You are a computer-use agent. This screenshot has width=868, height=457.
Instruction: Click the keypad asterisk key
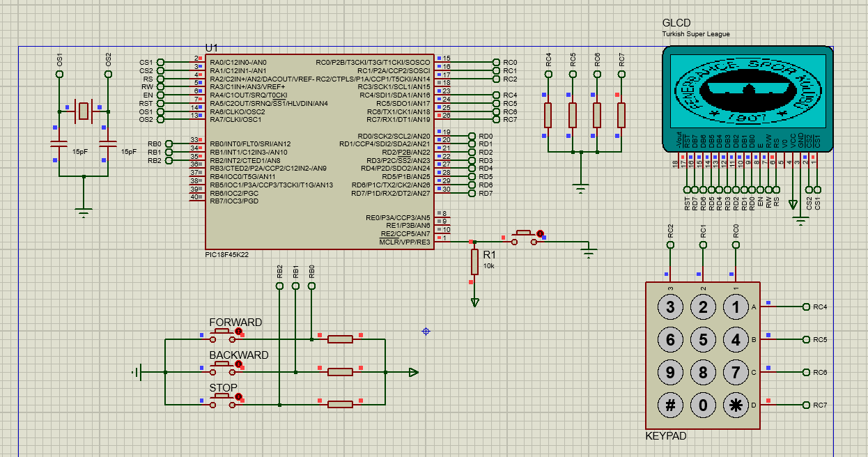[736, 405]
